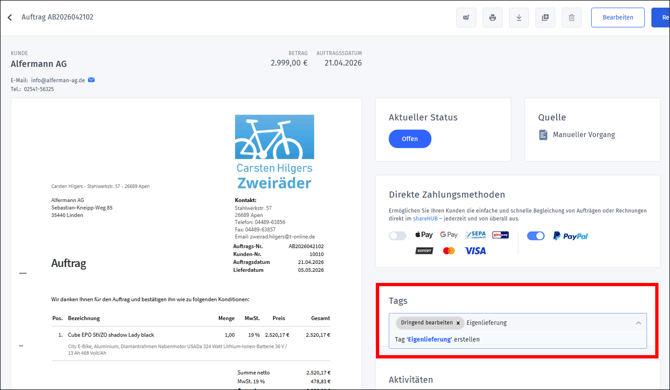Print the order with the printer icon
Viewport: 670px width, 390px height.
[x=493, y=18]
